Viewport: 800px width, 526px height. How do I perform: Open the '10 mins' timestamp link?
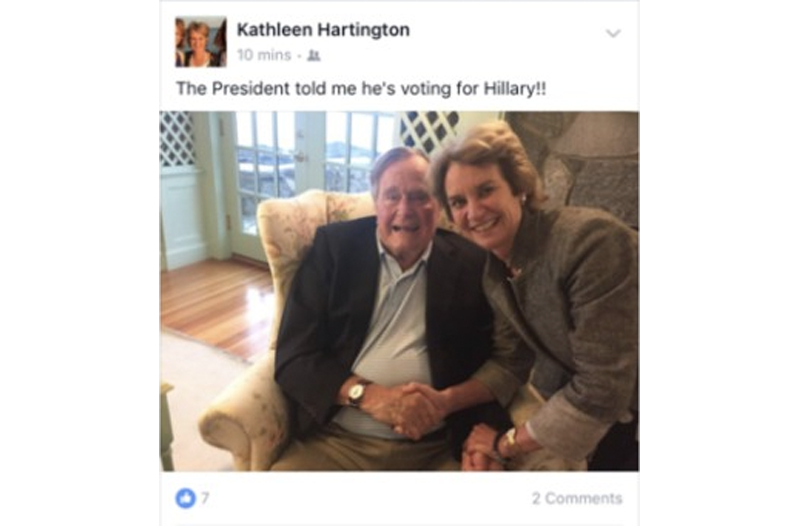click(264, 55)
